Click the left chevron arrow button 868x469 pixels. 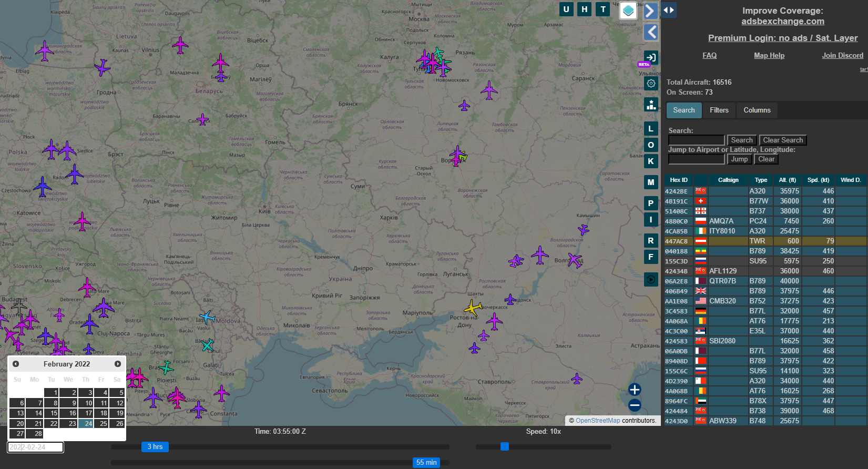pyautogui.click(x=651, y=32)
